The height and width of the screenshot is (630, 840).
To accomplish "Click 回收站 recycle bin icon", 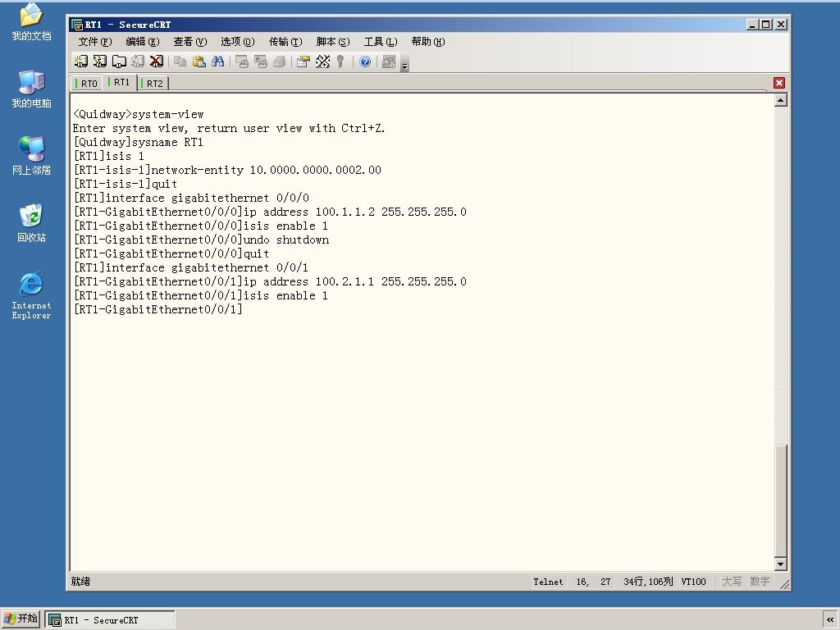I will [x=32, y=223].
